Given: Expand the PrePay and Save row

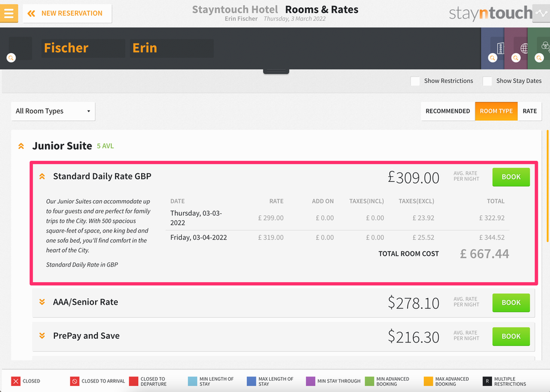Looking at the screenshot, I should (42, 336).
